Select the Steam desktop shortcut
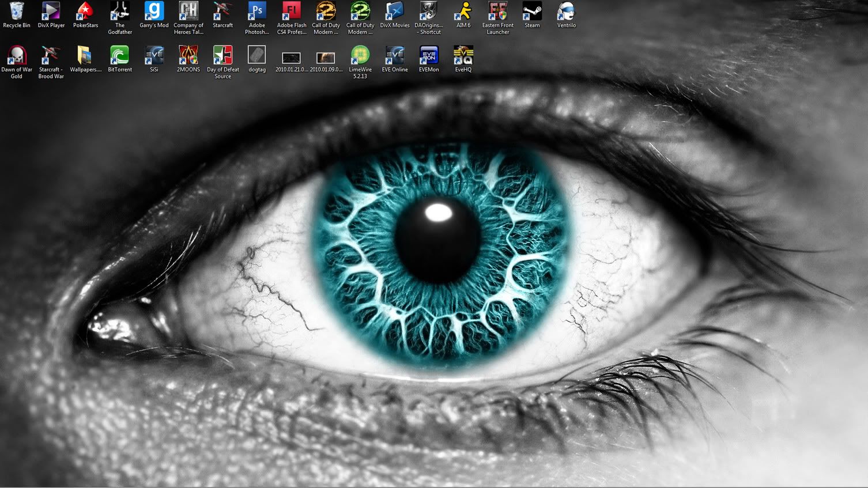This screenshot has width=868, height=488. click(532, 11)
